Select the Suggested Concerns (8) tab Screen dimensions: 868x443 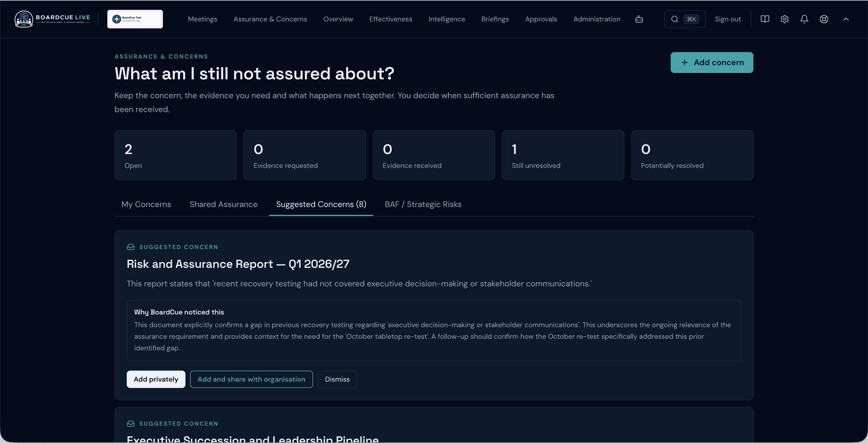pyautogui.click(x=321, y=204)
